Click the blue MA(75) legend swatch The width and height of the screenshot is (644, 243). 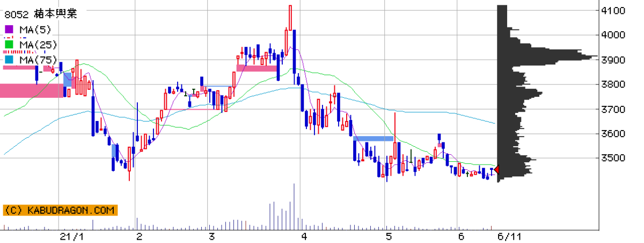[9, 60]
